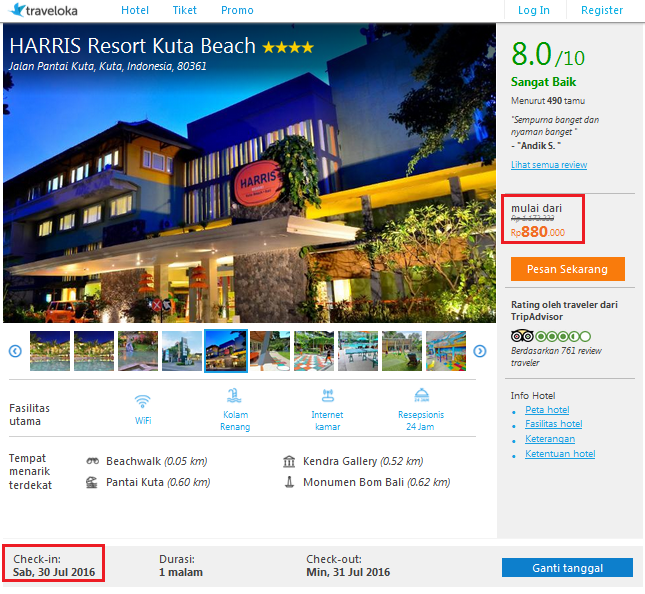
Task: Click the Kendra Gallery (0.52 km) text
Action: [x=363, y=461]
